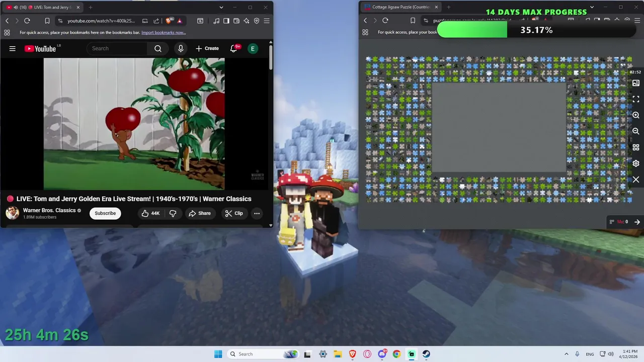Expand tab search chevron in YouTube window
Image resolution: width=644 pixels, height=362 pixels.
221,7
